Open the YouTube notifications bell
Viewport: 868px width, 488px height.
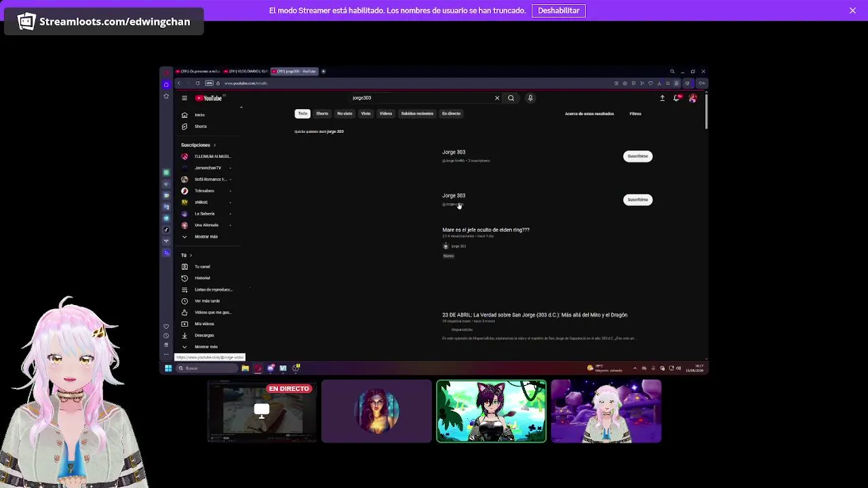(x=677, y=98)
